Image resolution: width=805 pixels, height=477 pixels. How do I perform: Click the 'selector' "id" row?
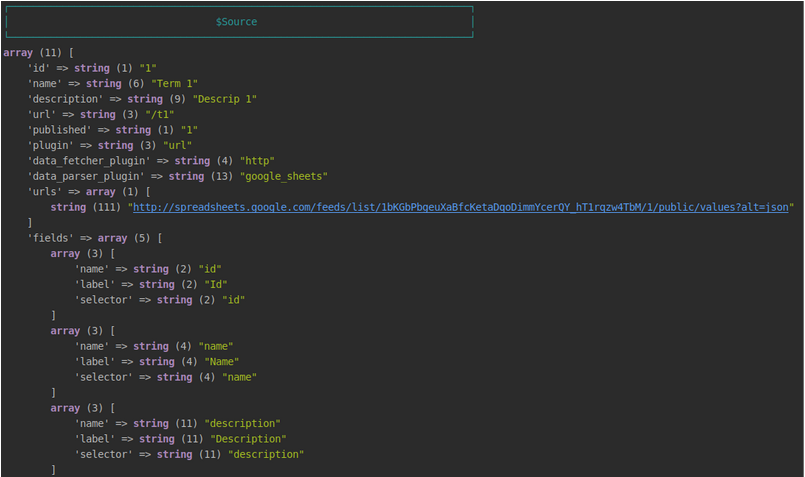click(160, 299)
